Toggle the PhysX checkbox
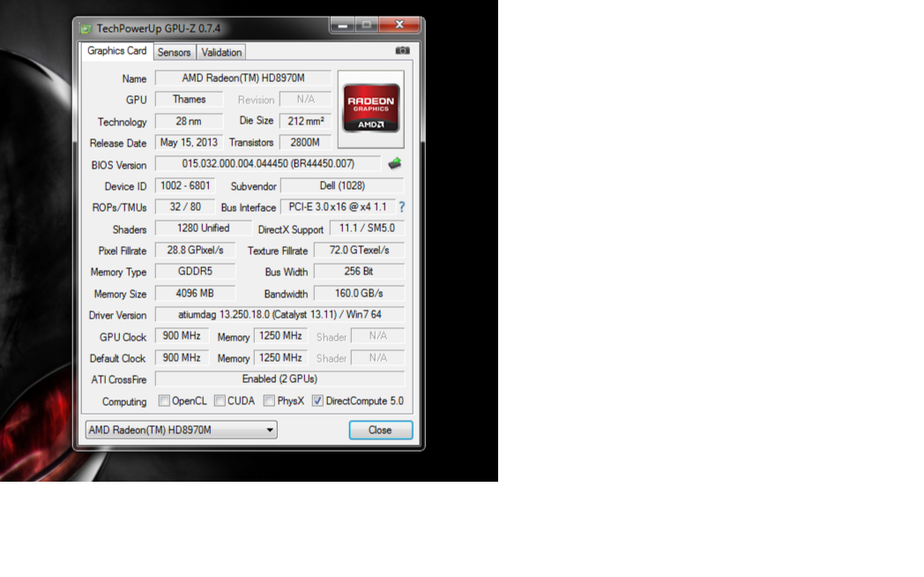Viewport: 924px width, 577px height. click(269, 401)
